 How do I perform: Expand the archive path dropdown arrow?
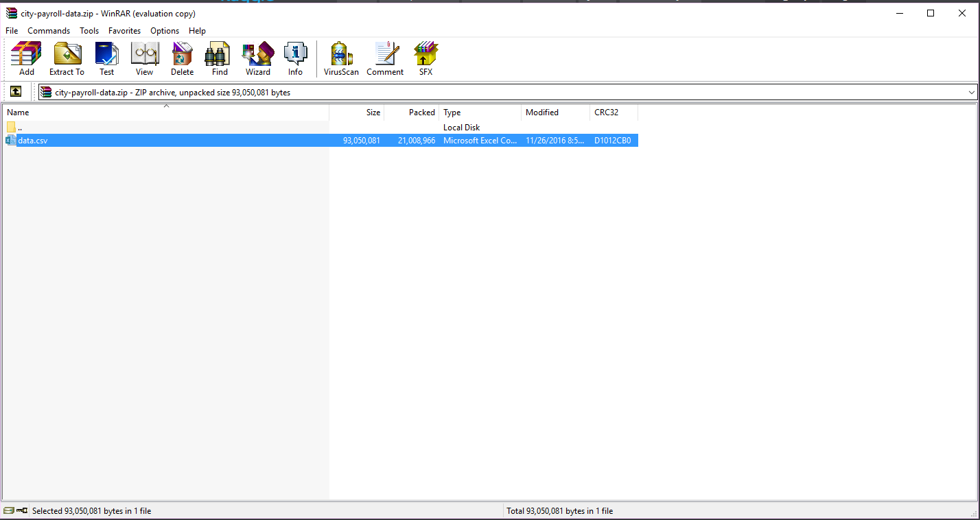click(x=971, y=92)
